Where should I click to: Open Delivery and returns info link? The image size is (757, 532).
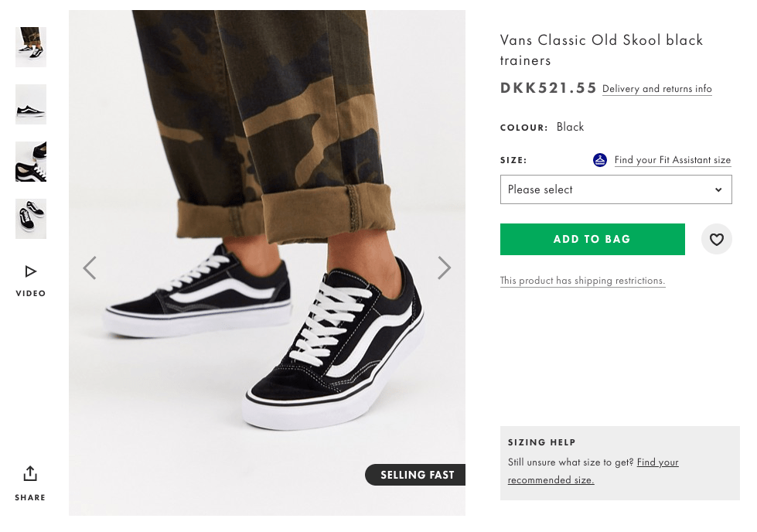pyautogui.click(x=656, y=89)
